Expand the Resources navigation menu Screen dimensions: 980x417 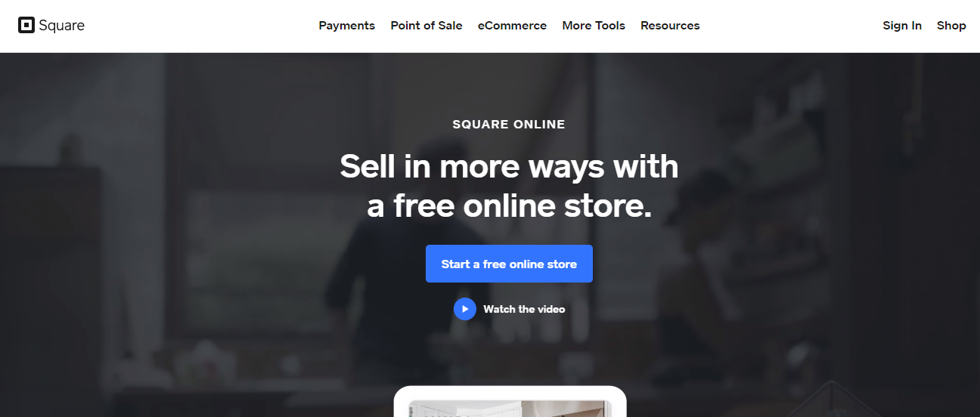point(670,26)
